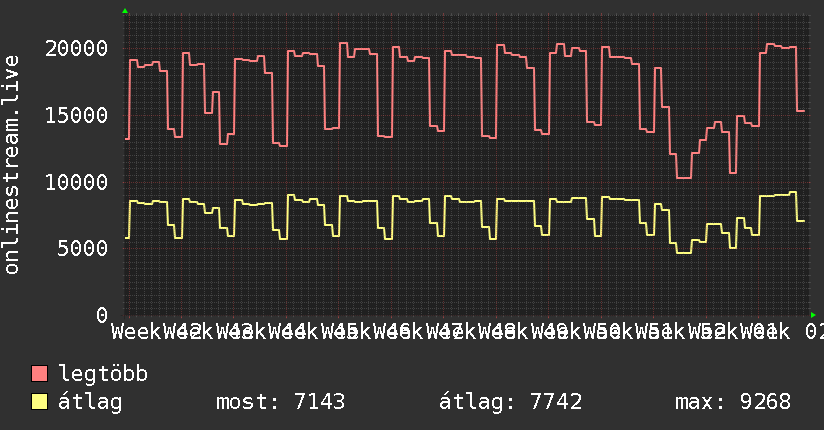Image resolution: width=824 pixels, height=430 pixels.
Task: Click the 5000 y-axis label
Action: coord(83,249)
